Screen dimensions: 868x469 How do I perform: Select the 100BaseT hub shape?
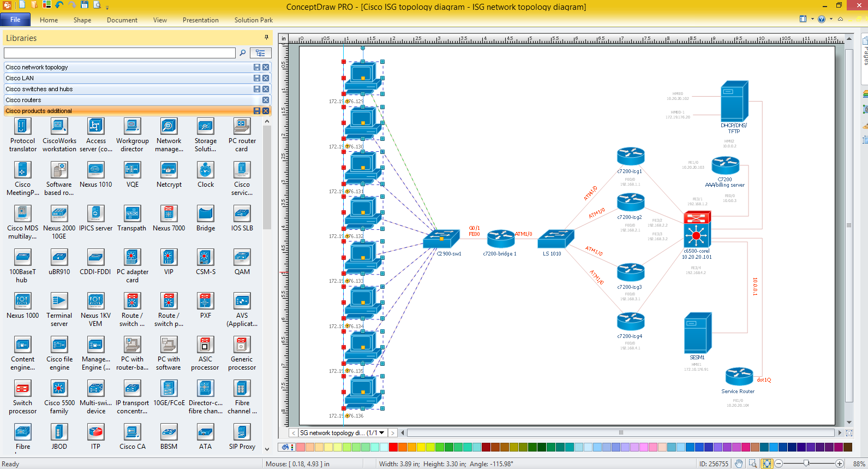pos(22,266)
